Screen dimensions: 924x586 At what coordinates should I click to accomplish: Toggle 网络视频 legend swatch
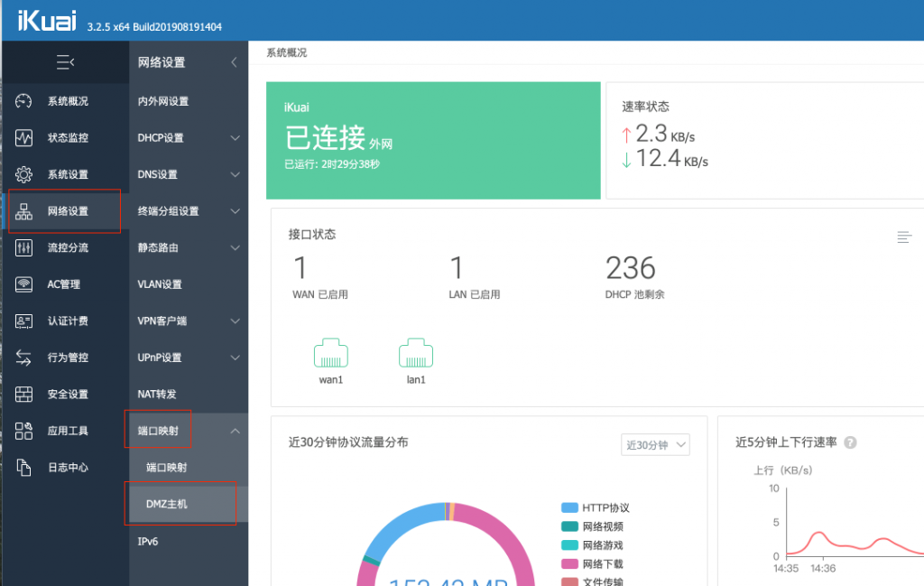click(569, 526)
